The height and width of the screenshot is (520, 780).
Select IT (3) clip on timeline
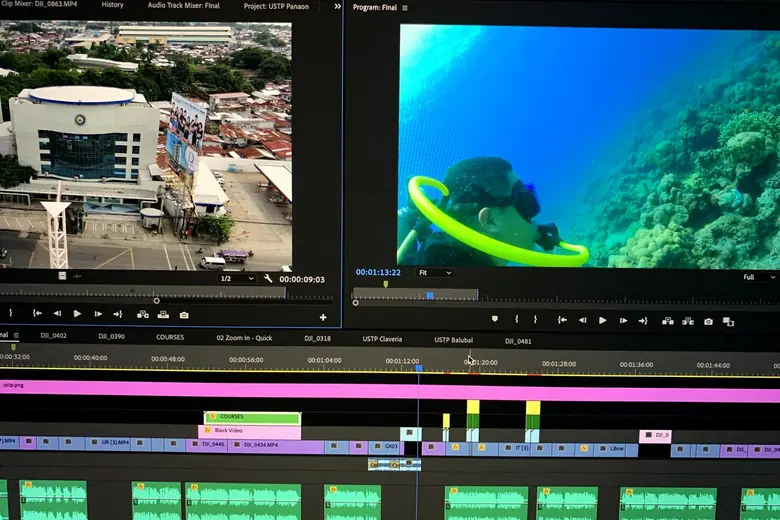515,449
